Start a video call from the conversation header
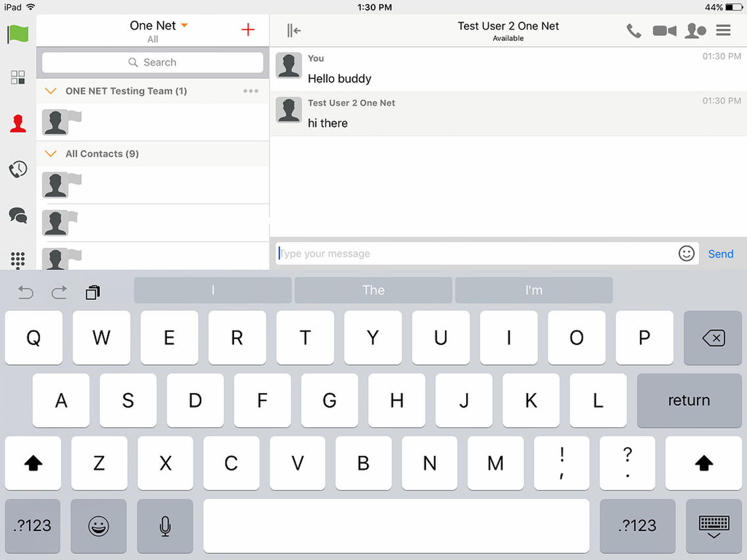 (x=664, y=30)
